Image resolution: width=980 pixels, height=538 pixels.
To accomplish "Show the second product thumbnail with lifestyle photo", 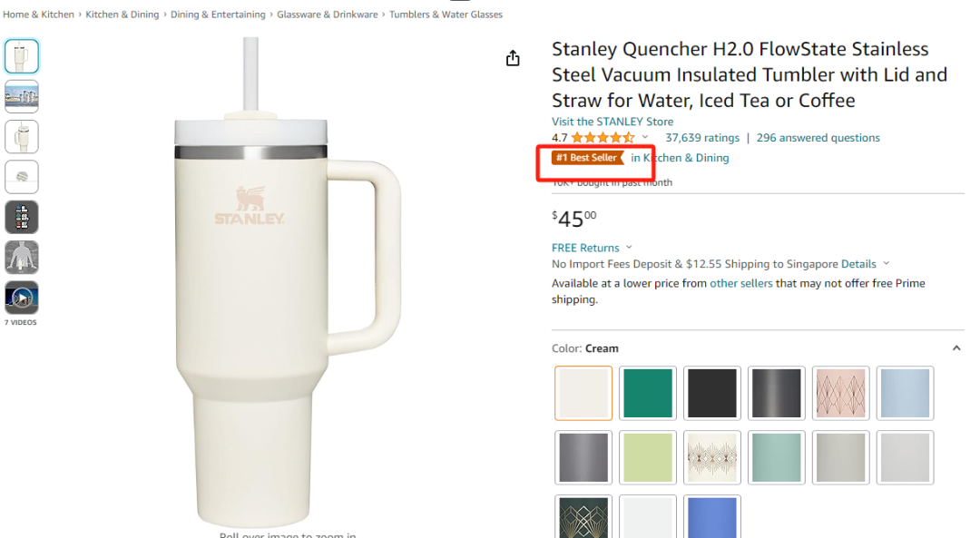I will tap(22, 96).
